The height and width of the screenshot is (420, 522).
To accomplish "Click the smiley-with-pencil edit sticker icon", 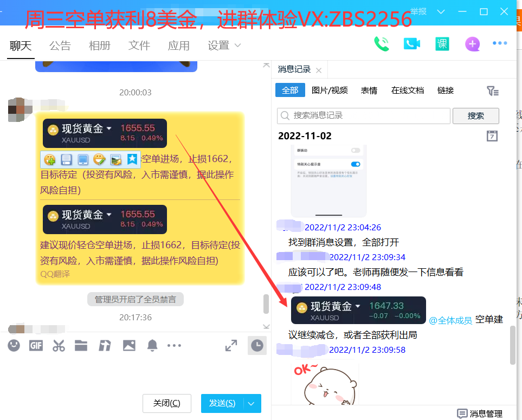I will tap(99, 160).
